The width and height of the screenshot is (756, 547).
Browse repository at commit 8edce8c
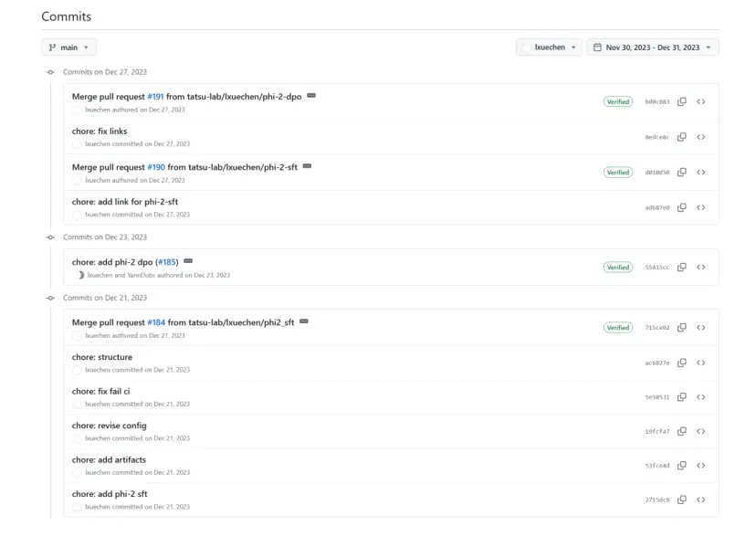[700, 137]
